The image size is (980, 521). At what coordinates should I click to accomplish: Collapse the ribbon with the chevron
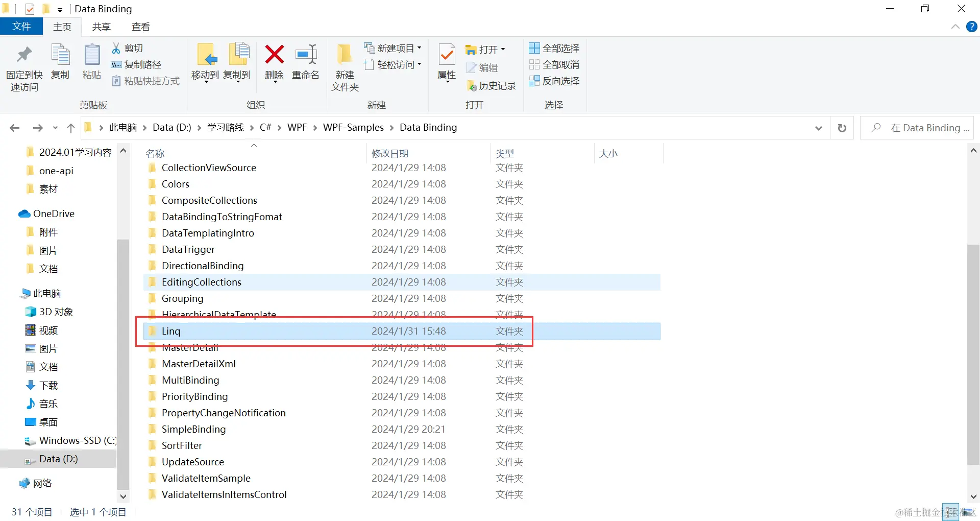click(x=955, y=27)
